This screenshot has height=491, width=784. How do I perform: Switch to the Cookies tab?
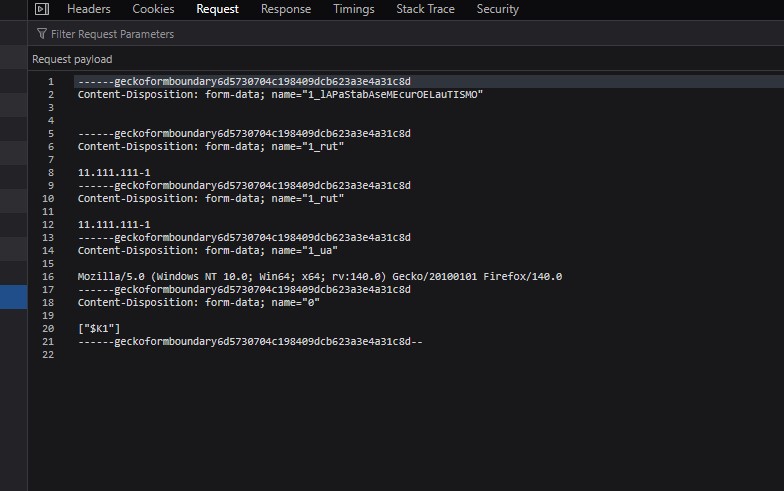pos(153,9)
